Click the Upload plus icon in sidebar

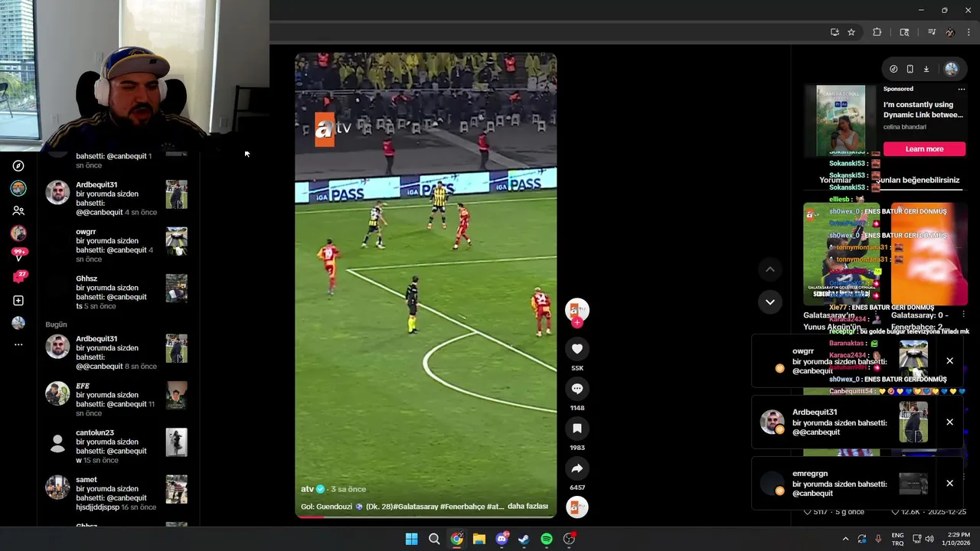coord(18,301)
